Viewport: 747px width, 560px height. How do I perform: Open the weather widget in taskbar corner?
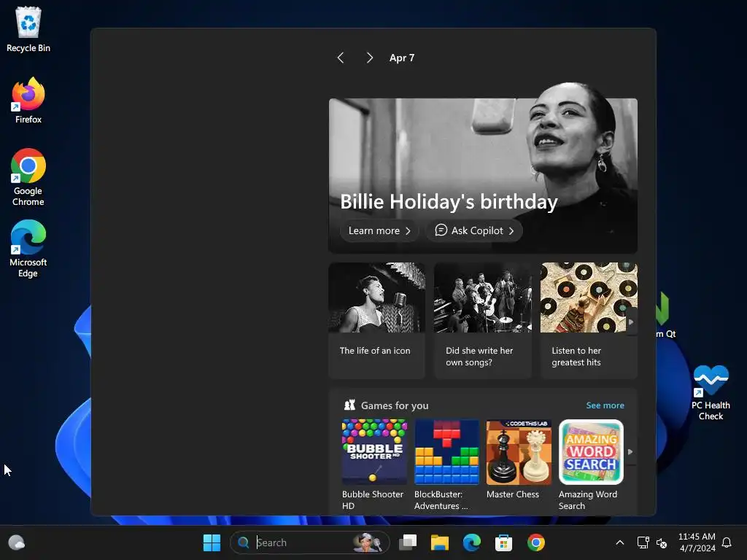click(17, 542)
